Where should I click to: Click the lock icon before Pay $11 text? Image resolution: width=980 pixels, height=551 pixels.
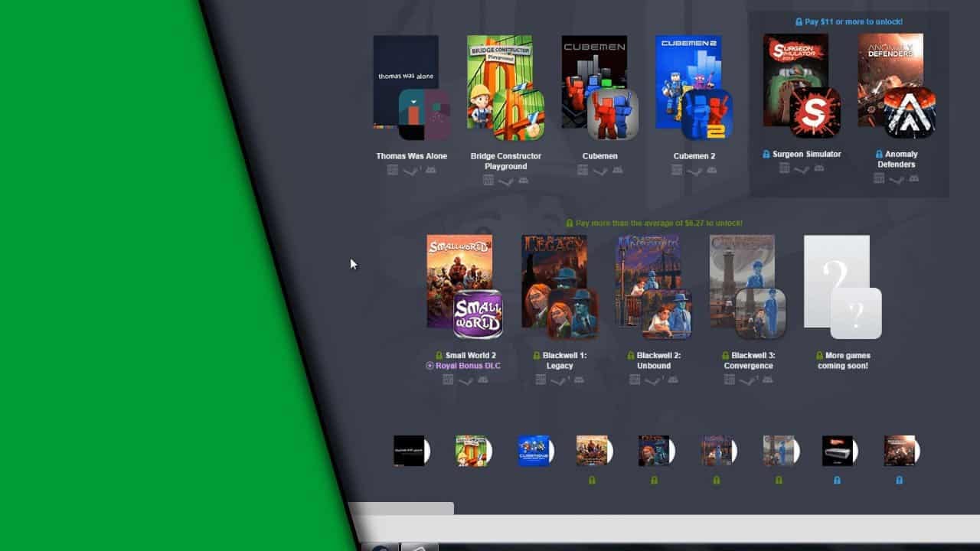pos(799,22)
